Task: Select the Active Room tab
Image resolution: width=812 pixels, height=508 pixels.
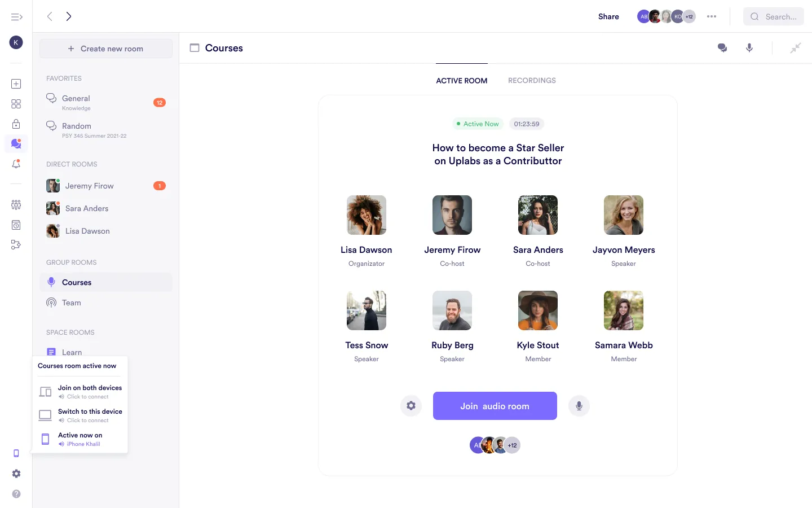Action: click(x=461, y=81)
